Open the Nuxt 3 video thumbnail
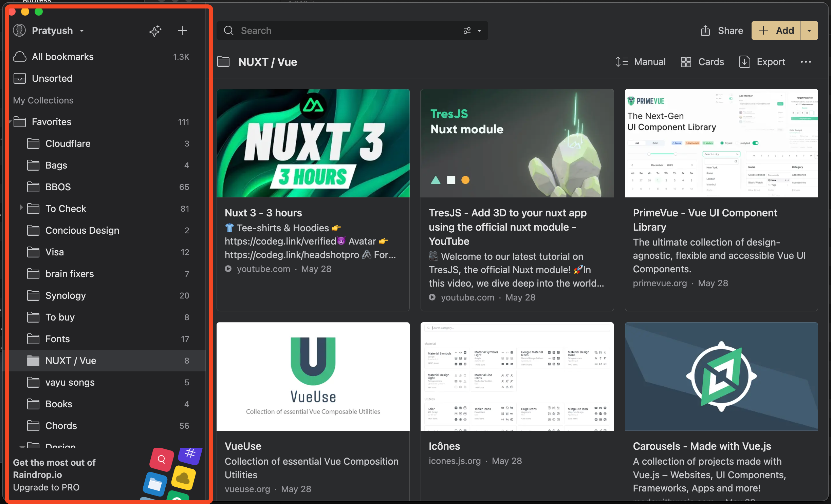 point(313,143)
